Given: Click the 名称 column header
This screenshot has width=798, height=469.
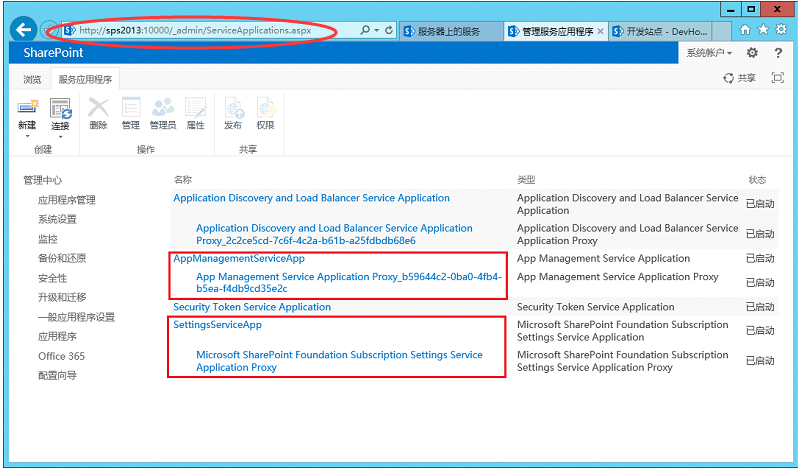Looking at the screenshot, I should 183,180.
